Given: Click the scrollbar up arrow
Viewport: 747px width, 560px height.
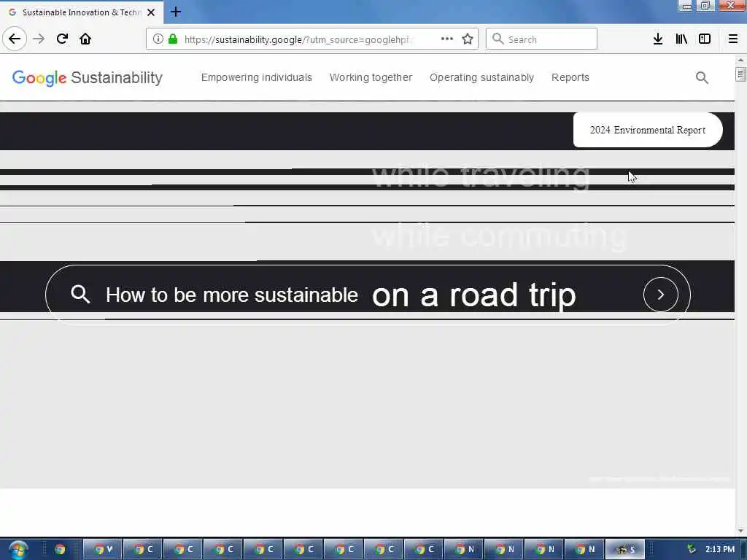Looking at the screenshot, I should click(740, 61).
